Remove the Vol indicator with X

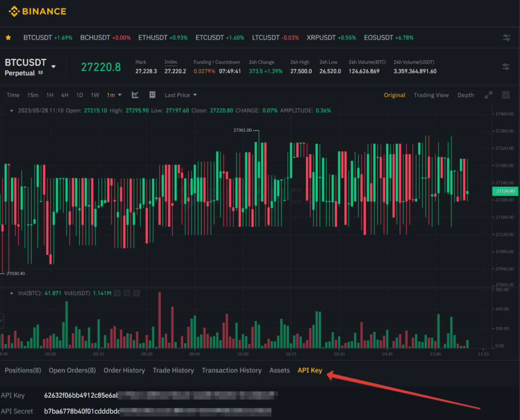pyautogui.click(x=136, y=293)
